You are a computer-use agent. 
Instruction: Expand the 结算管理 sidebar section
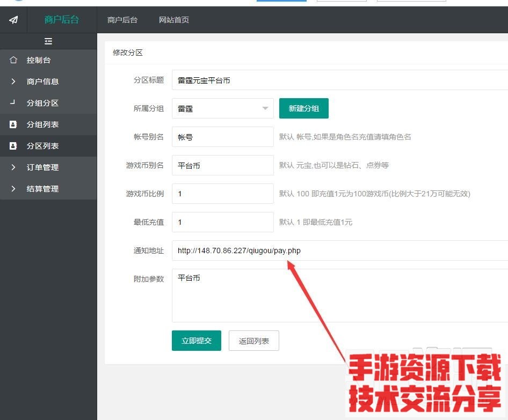(x=42, y=189)
